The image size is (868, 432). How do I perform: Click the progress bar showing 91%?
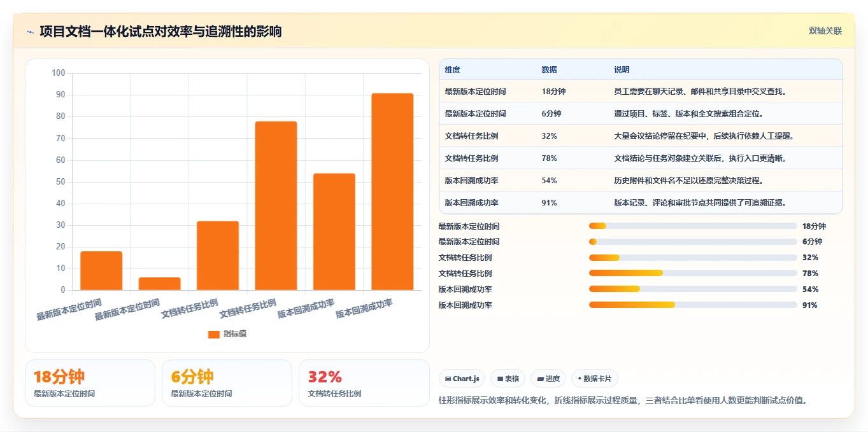(x=693, y=305)
